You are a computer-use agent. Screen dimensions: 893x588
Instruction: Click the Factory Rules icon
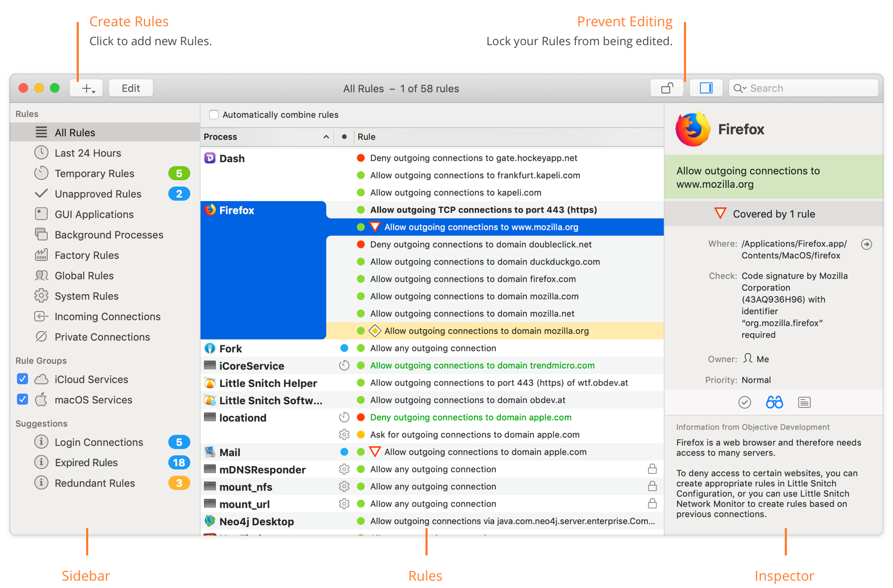point(41,255)
